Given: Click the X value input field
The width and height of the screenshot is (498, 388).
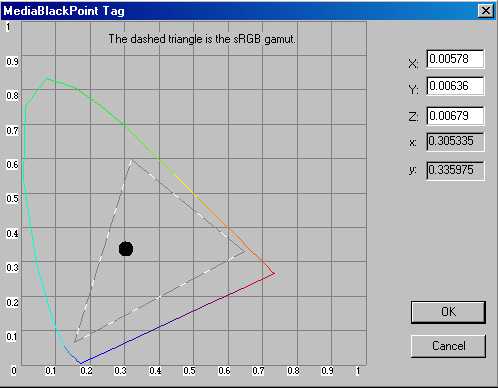Looking at the screenshot, I should 455,59.
